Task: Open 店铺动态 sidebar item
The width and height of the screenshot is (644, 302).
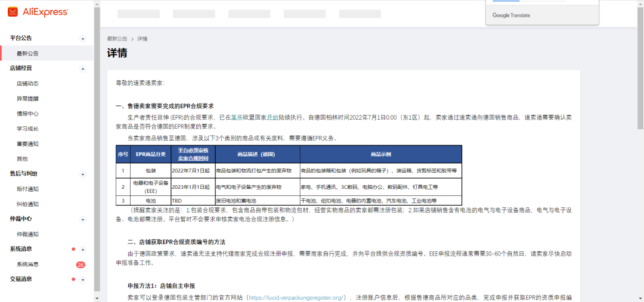Action: click(27, 84)
